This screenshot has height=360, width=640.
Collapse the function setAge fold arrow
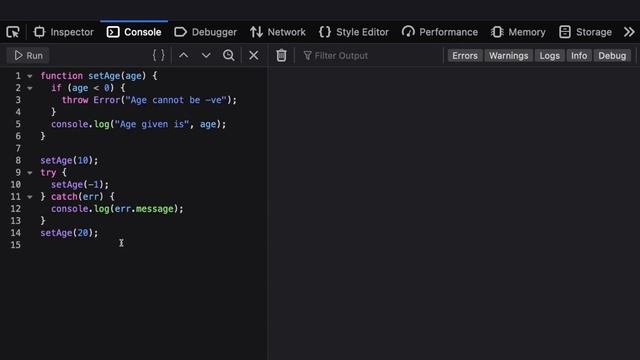[x=30, y=76]
